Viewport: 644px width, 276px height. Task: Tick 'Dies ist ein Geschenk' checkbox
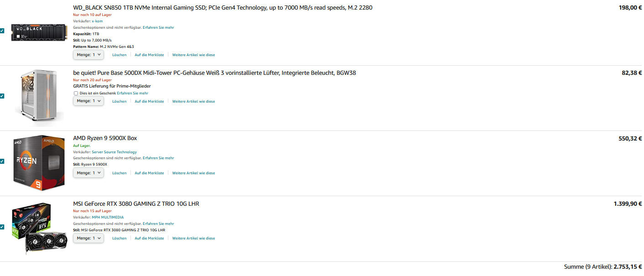coord(76,93)
